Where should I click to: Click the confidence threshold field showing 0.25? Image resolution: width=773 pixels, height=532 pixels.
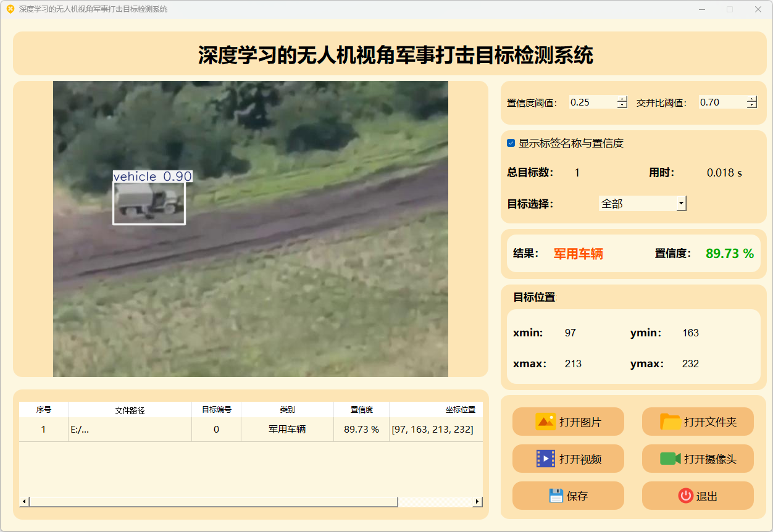click(x=592, y=102)
